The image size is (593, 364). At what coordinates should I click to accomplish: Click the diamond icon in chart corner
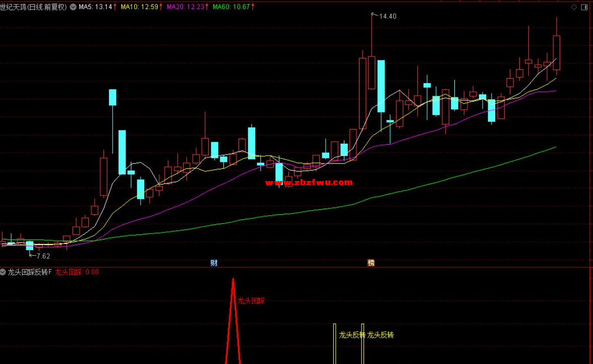click(x=574, y=7)
